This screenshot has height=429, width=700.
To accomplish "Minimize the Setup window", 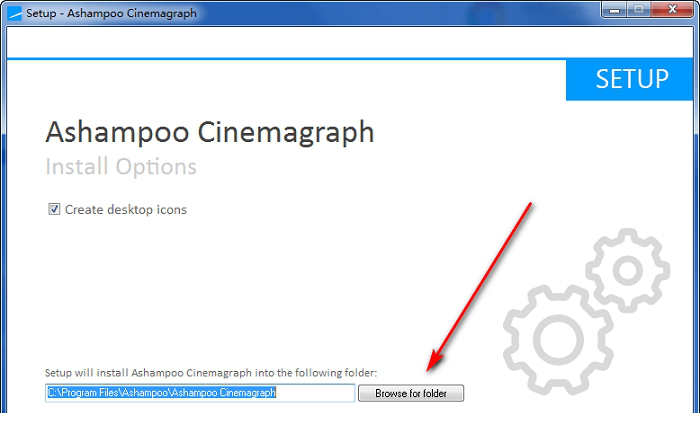I will (614, 9).
